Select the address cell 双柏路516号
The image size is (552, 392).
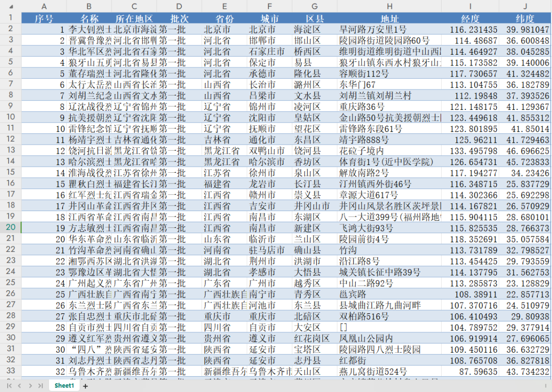(x=389, y=316)
